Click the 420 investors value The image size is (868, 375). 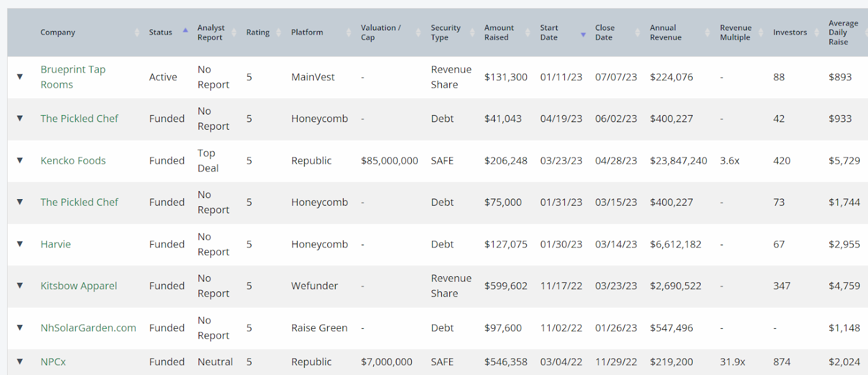(782, 161)
